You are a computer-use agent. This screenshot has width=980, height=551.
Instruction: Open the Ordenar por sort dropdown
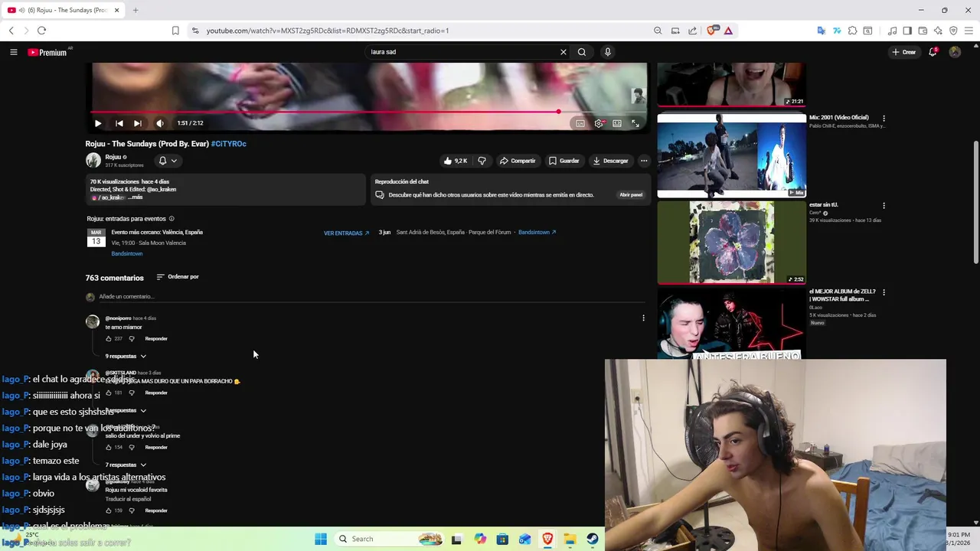tap(178, 277)
